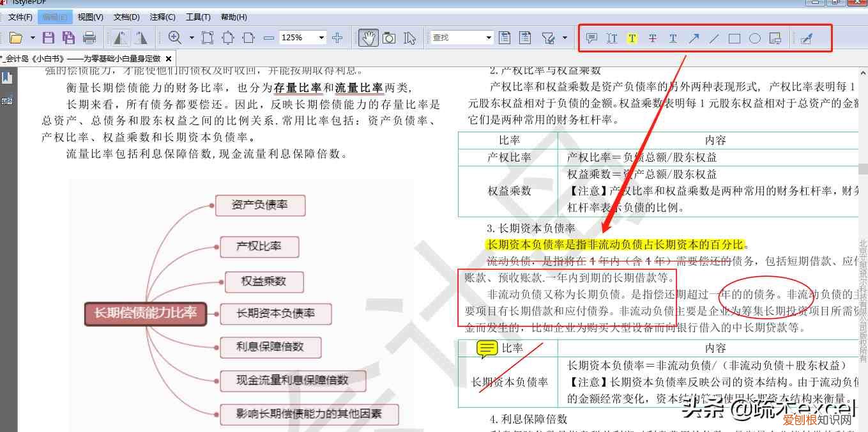Select the Line drawing tool
868x432 pixels.
click(x=713, y=38)
